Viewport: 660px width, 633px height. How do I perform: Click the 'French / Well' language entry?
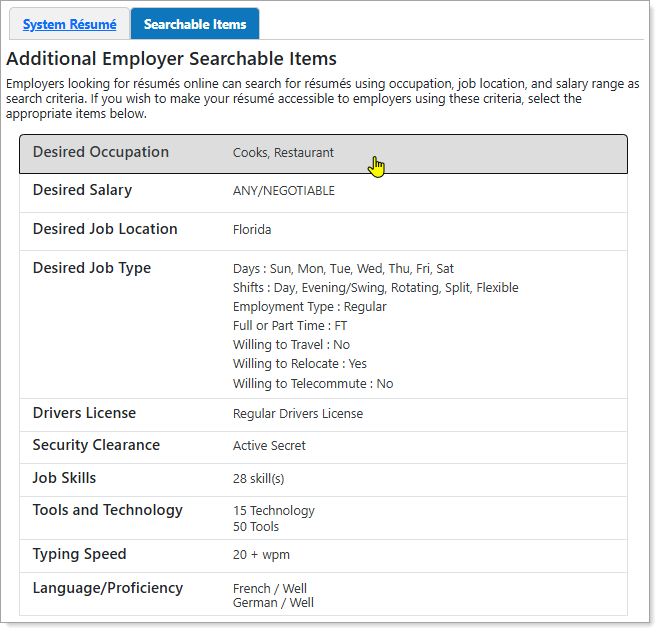270,589
